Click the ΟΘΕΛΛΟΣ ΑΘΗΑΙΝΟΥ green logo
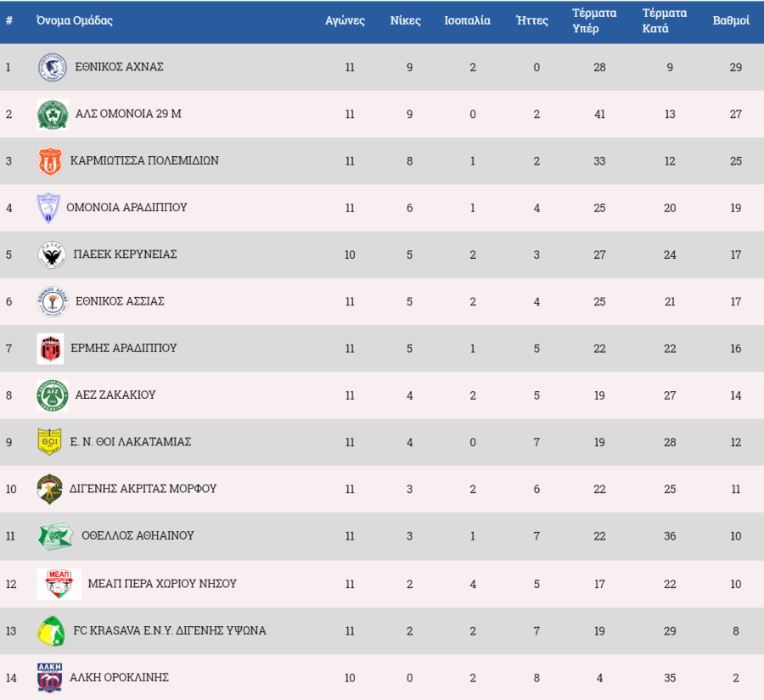The height and width of the screenshot is (700, 764). click(56, 536)
